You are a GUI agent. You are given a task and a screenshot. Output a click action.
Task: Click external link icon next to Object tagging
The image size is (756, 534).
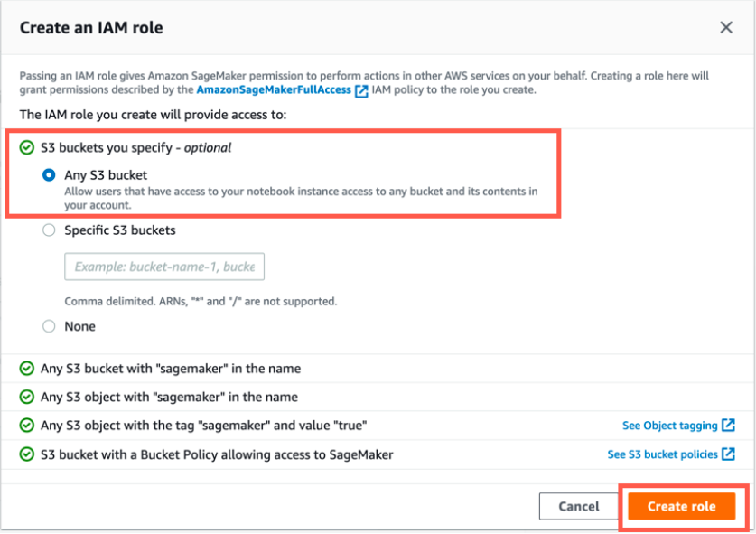click(x=728, y=426)
